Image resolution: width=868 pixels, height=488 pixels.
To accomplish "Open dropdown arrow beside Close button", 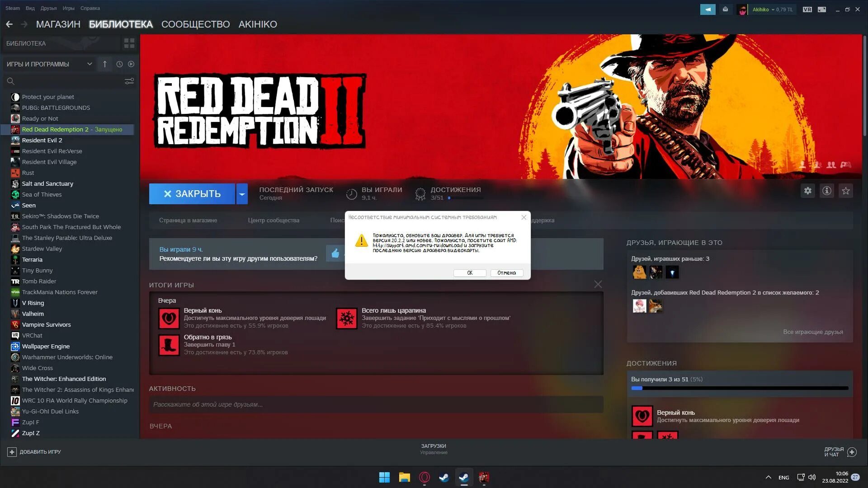I will coord(242,194).
